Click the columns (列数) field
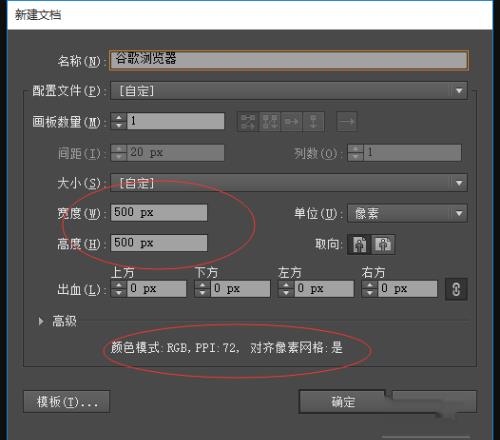500x440 pixels. click(x=412, y=153)
